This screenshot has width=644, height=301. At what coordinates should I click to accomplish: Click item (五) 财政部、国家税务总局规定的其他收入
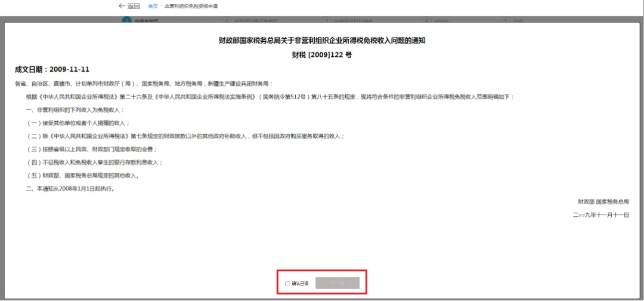(x=82, y=176)
